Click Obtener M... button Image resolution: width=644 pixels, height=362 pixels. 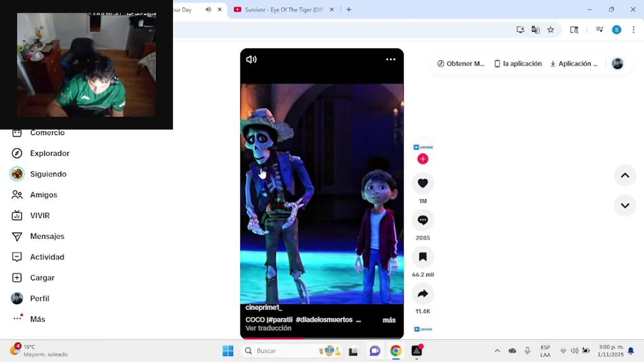pos(460,64)
